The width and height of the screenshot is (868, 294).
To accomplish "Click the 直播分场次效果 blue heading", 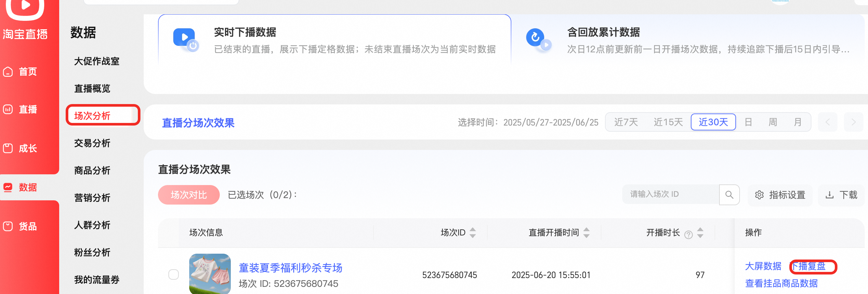I will tap(198, 123).
